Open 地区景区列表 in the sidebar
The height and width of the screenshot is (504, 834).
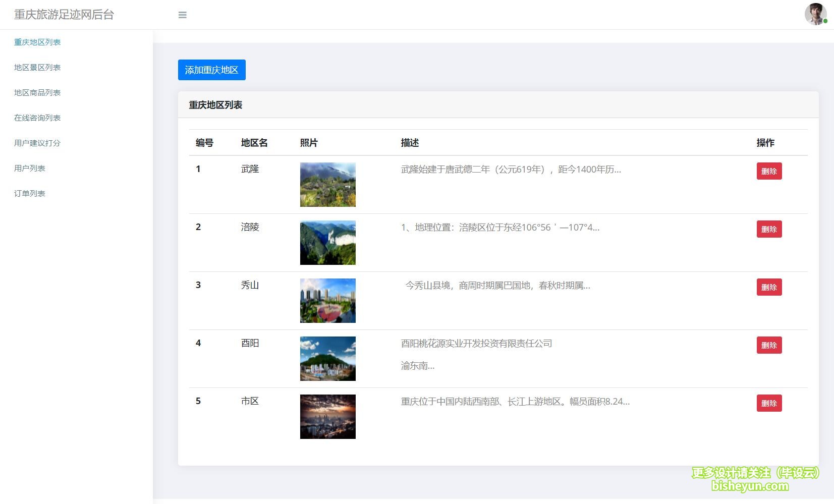37,68
